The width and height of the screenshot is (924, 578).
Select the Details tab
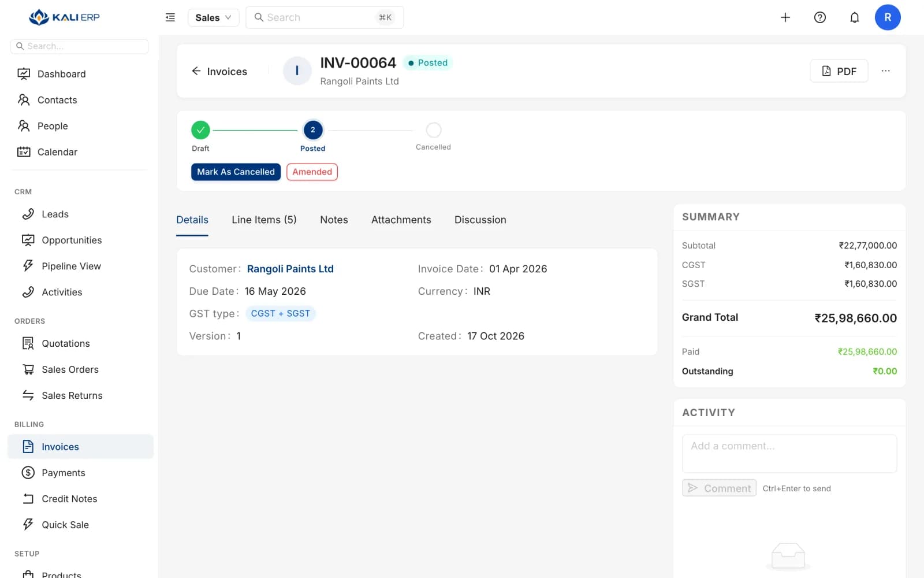pos(192,220)
